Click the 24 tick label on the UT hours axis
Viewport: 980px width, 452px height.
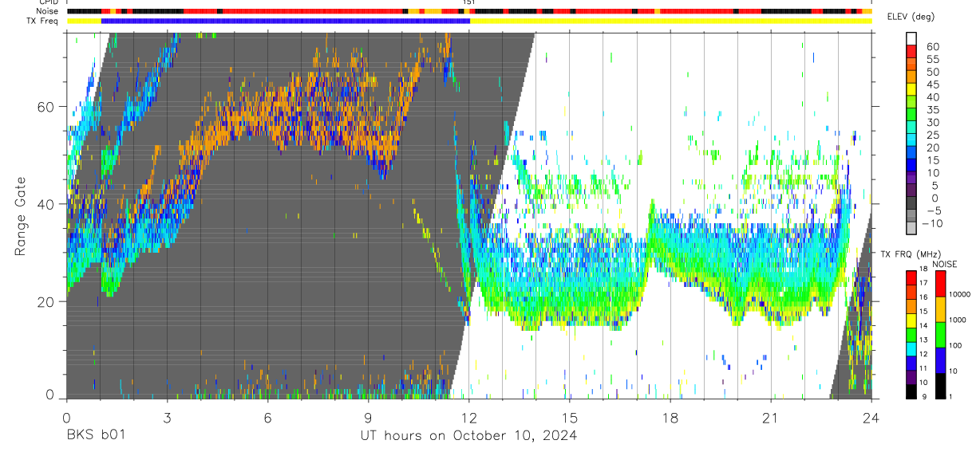coord(871,417)
